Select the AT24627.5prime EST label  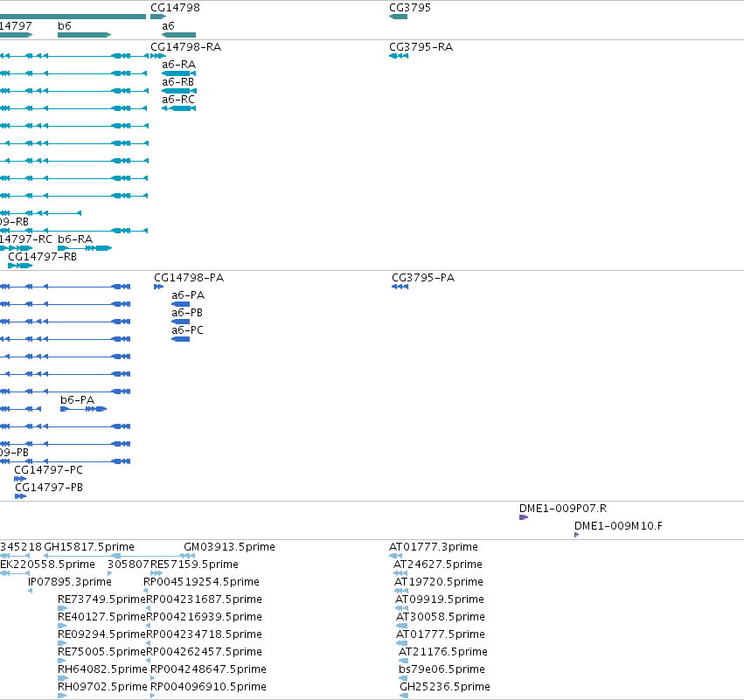(438, 565)
